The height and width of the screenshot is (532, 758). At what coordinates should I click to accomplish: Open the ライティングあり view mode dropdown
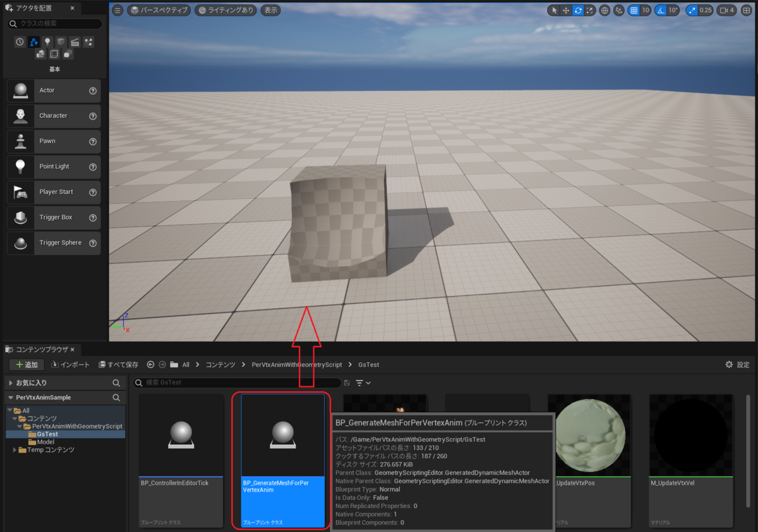click(226, 10)
